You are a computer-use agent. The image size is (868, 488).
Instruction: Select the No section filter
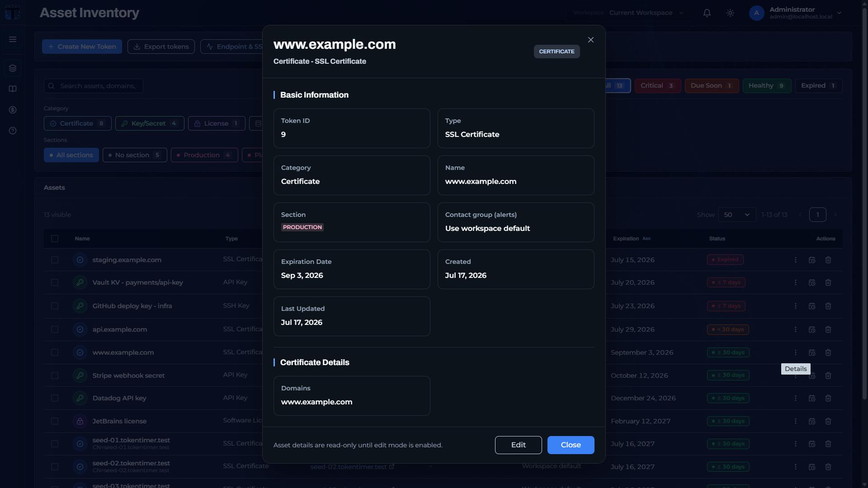(135, 155)
